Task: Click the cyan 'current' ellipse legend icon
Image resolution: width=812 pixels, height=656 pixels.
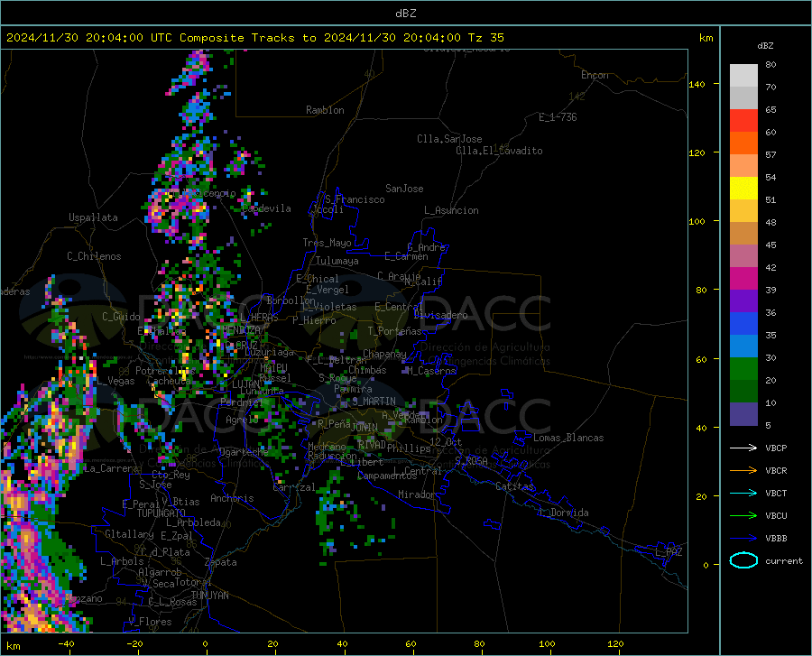Action: point(743,560)
